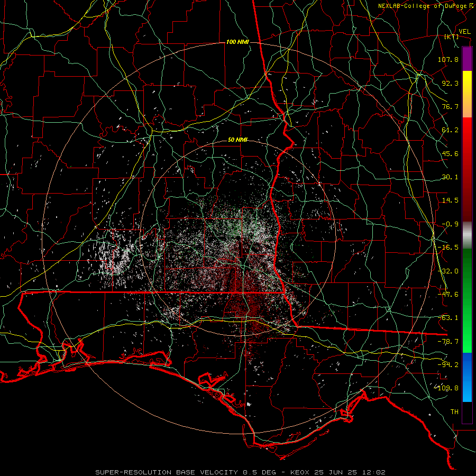This screenshot has height=476, width=476.
Task: Select the -47.6 velocity scale value
Action: tap(448, 295)
